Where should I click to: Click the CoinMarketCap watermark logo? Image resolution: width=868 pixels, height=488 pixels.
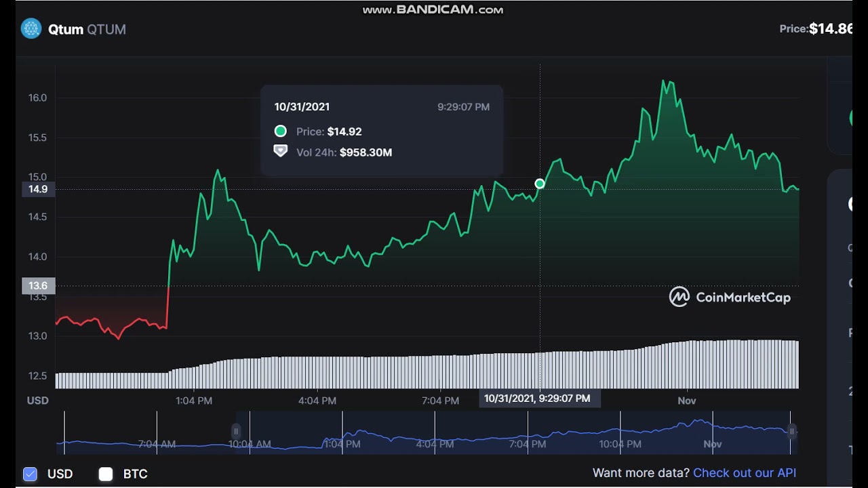[x=679, y=297]
